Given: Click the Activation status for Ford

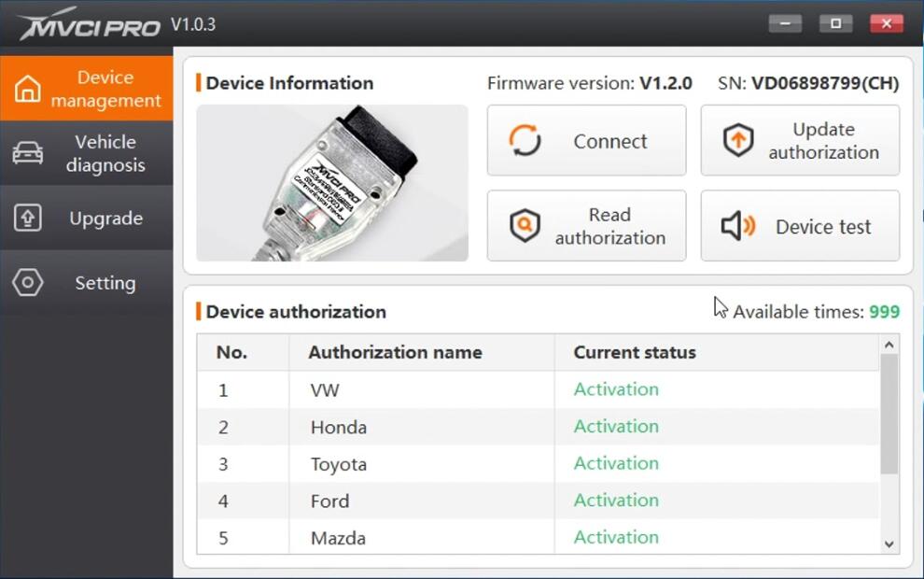Looking at the screenshot, I should click(616, 500).
